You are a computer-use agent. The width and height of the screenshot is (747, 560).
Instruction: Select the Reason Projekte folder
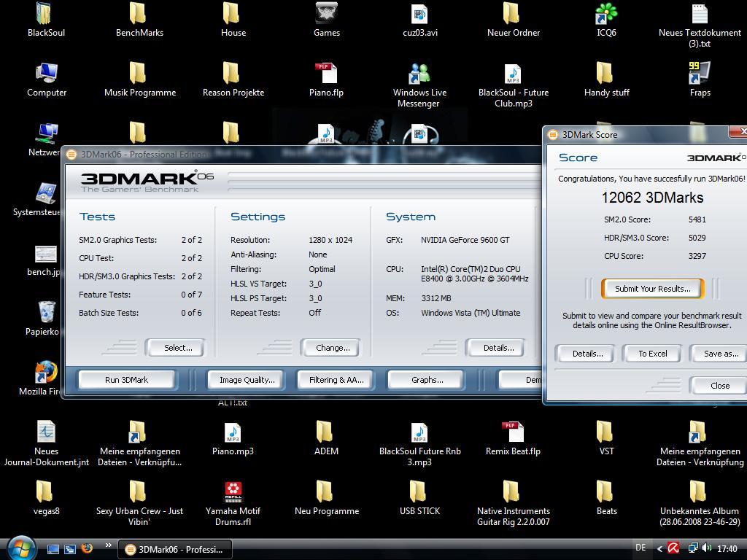(x=233, y=79)
